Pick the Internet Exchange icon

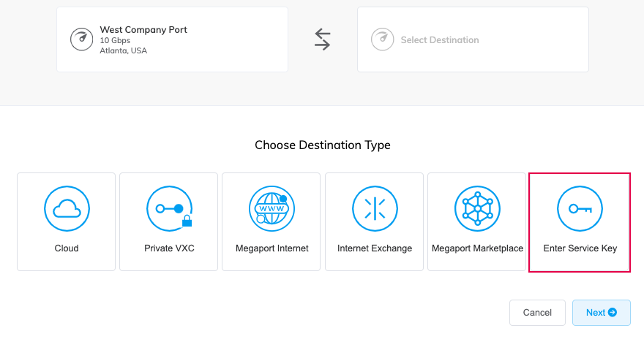(374, 208)
